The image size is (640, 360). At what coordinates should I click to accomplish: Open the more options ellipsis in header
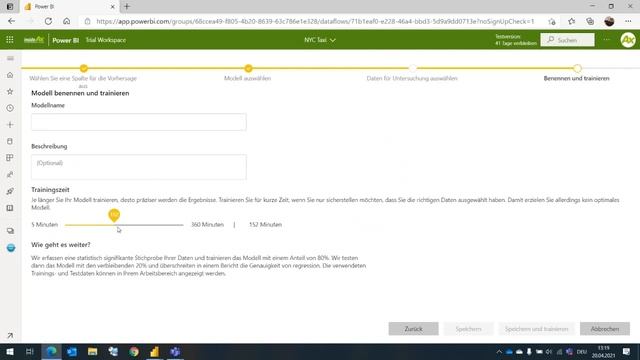(x=607, y=40)
